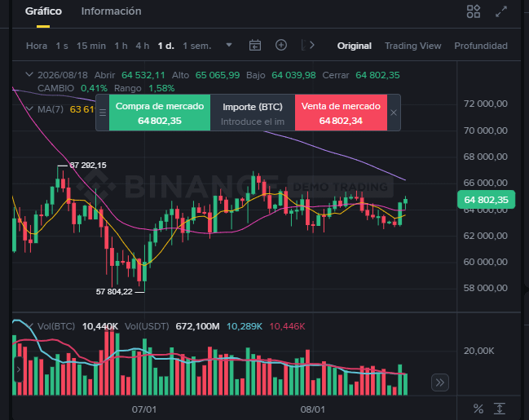Close the quick trade order panel
Viewport: 529px width, 420px height.
(x=394, y=113)
